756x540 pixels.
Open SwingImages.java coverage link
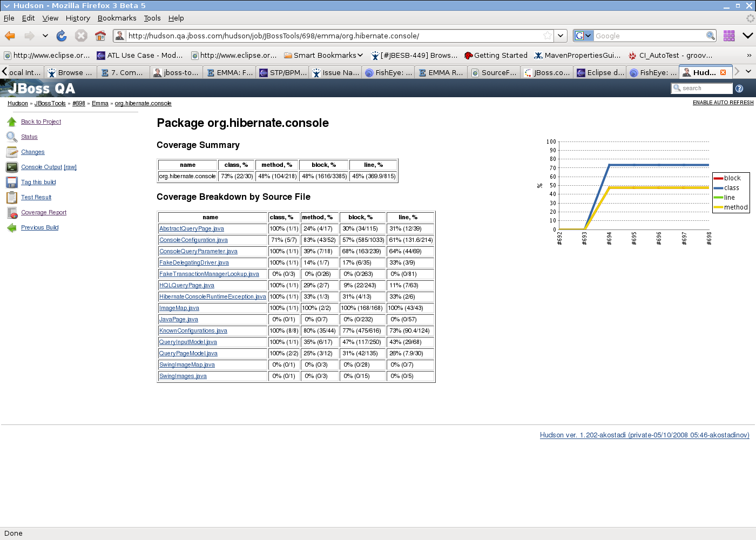[x=183, y=376]
